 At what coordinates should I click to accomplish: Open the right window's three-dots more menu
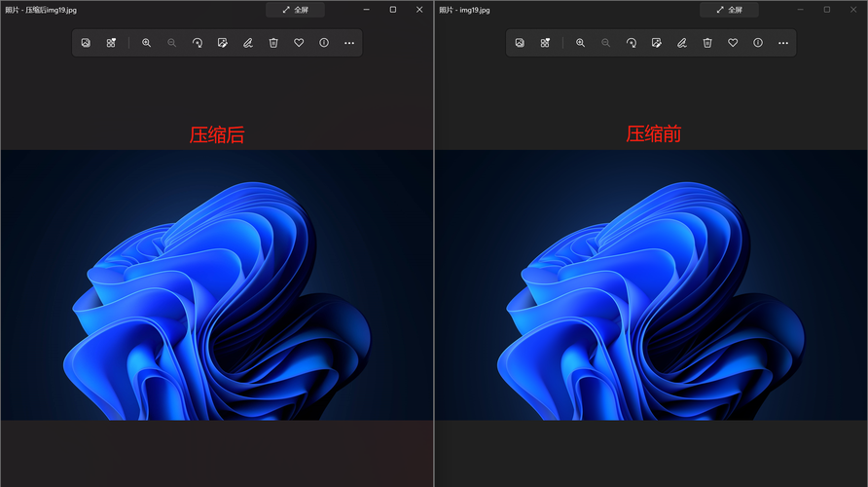783,43
